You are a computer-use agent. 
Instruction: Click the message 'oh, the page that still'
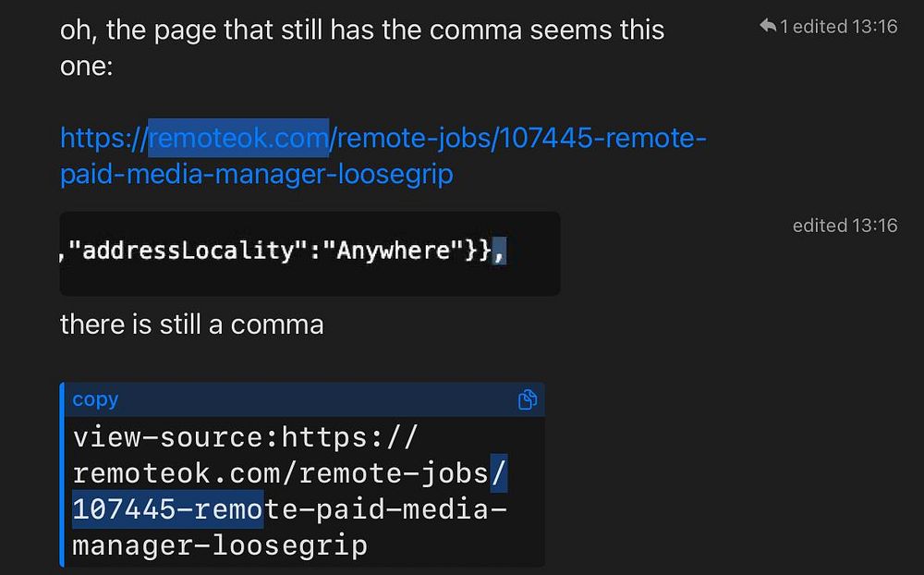[x=362, y=47]
